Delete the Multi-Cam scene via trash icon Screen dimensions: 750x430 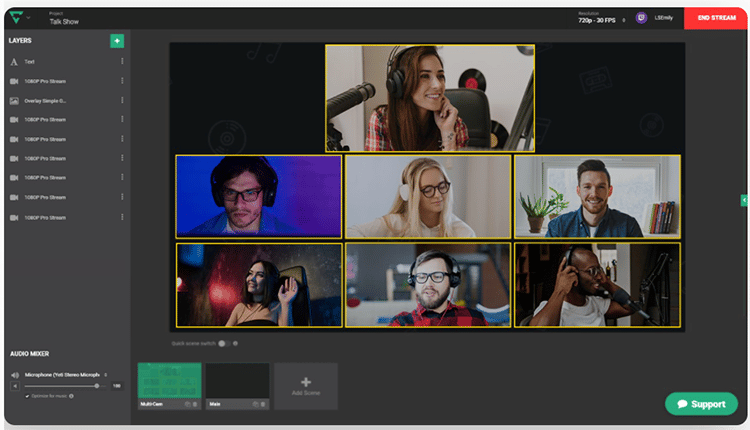tap(195, 403)
